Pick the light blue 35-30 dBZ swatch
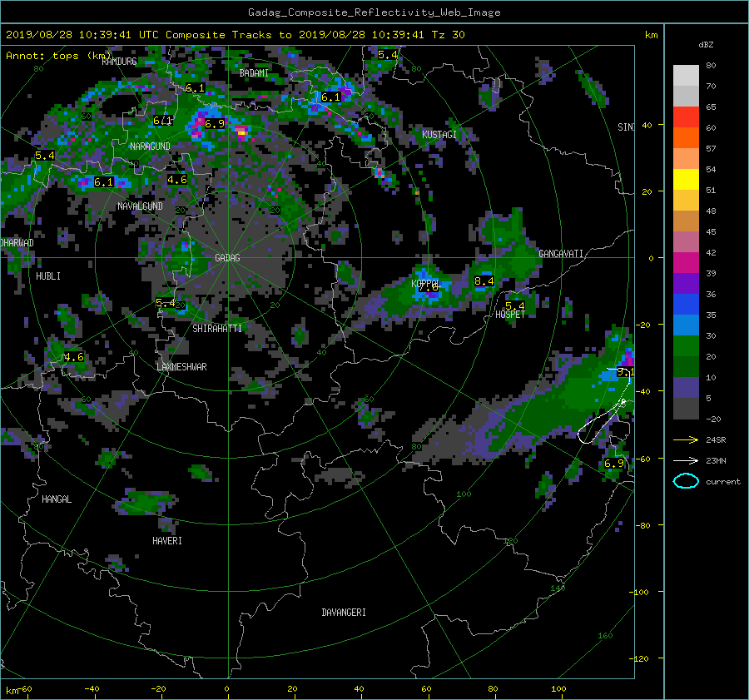This screenshot has height=700, width=749. click(686, 325)
